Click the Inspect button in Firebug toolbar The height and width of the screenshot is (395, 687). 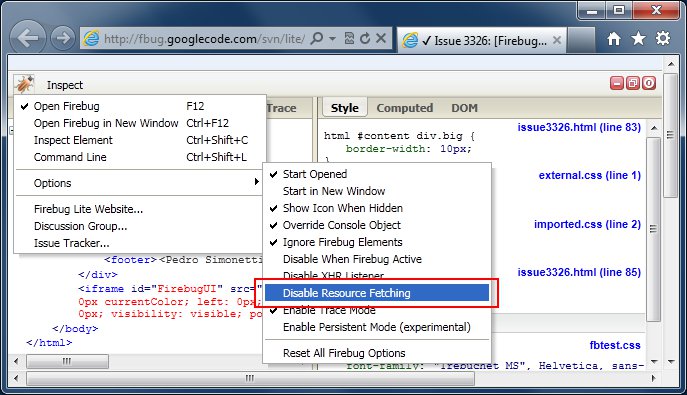[x=65, y=85]
